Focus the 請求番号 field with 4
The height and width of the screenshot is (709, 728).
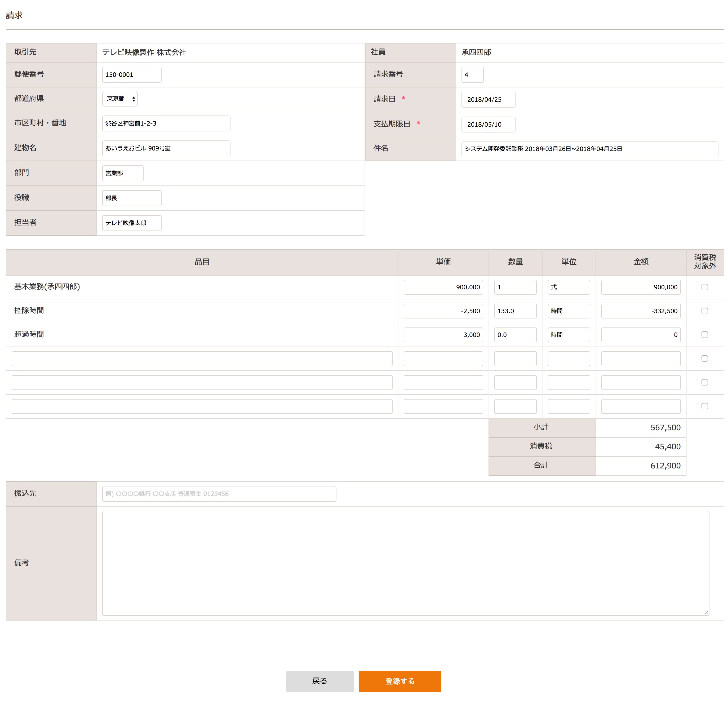pyautogui.click(x=472, y=74)
